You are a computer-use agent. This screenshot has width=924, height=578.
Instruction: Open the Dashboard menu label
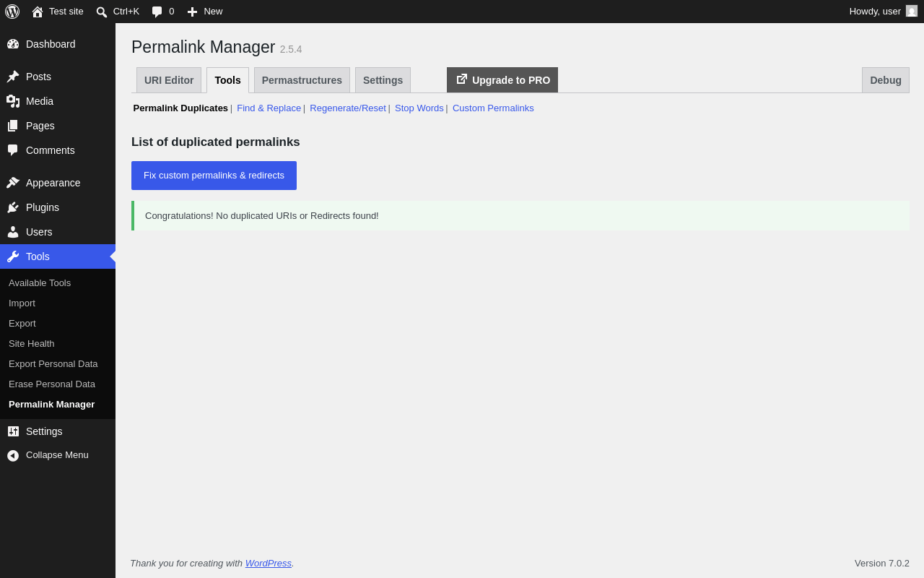pyautogui.click(x=51, y=44)
